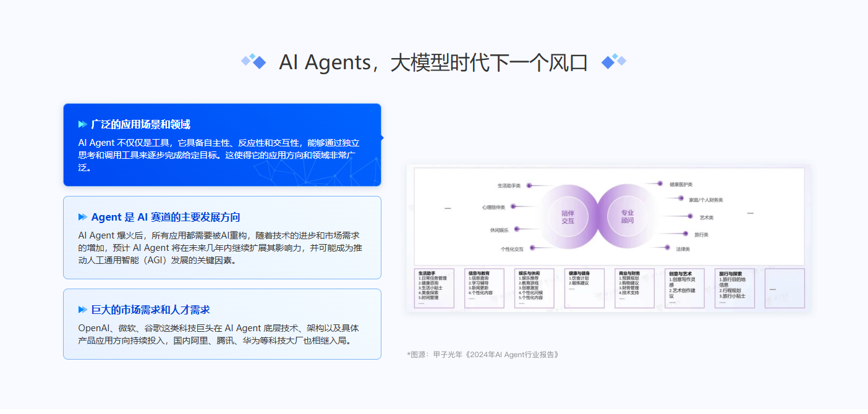Click the 信息与教育 box in the diagram
Viewport: 868px width, 414px height.
pyautogui.click(x=484, y=288)
